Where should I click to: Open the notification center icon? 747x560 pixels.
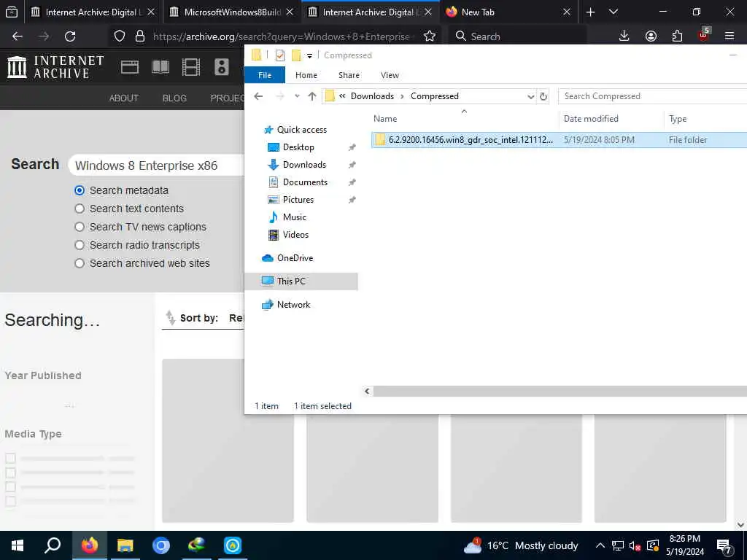(724, 545)
